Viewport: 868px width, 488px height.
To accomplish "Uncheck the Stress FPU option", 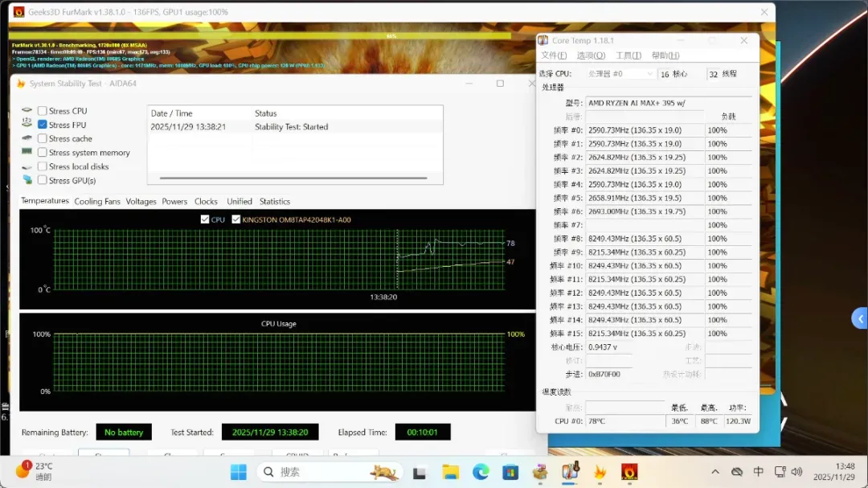I will point(43,125).
